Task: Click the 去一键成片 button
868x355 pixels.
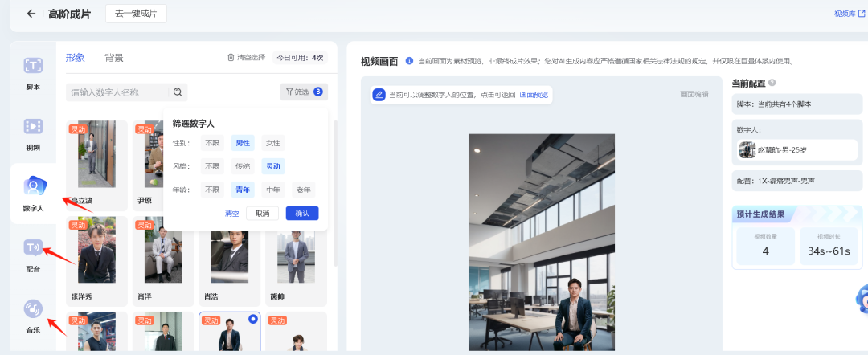Action: point(136,14)
